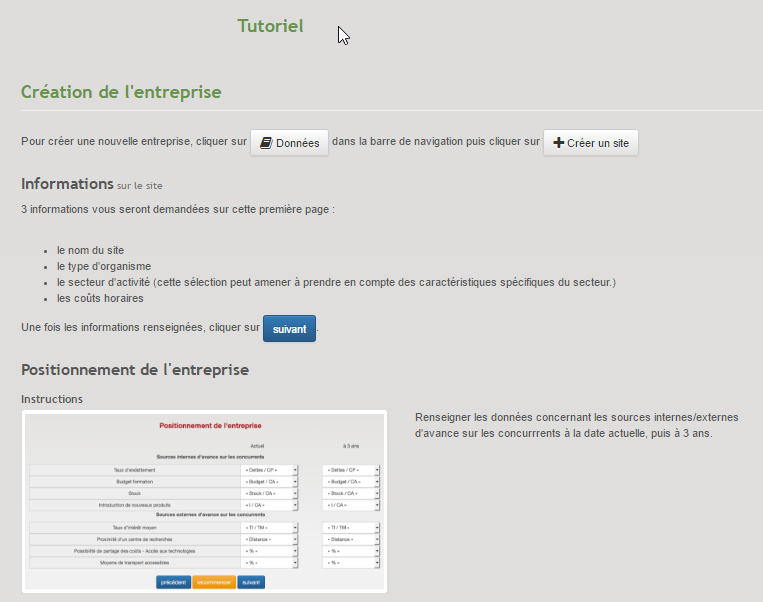Open Budget formation à 3 ans dropdown
763x602 pixels.
pos(351,481)
